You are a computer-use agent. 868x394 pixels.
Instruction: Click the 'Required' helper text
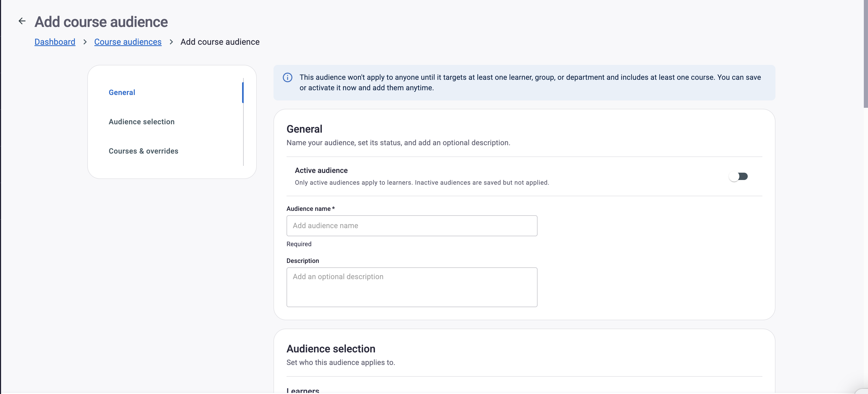coord(299,244)
